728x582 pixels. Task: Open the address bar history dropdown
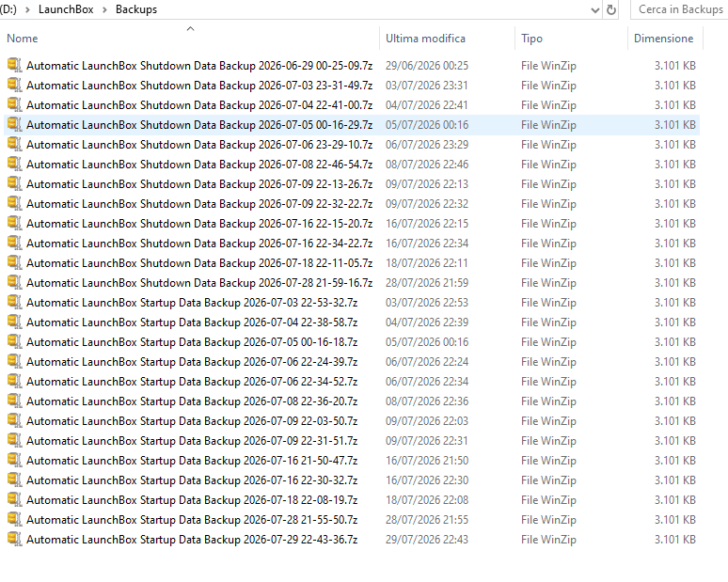click(594, 10)
